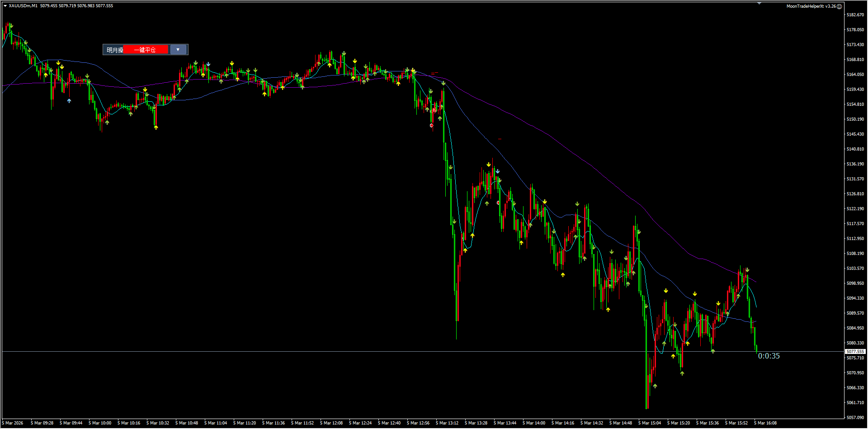Viewport: 868px width, 429px height.
Task: Click the MoonTradeHelperXt smiley face icon
Action: [x=839, y=6]
